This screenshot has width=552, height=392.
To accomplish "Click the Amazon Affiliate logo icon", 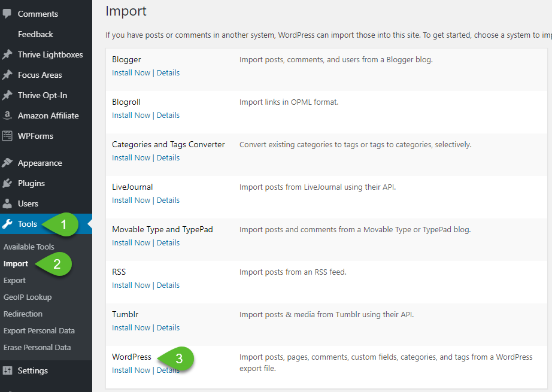I will [x=7, y=116].
